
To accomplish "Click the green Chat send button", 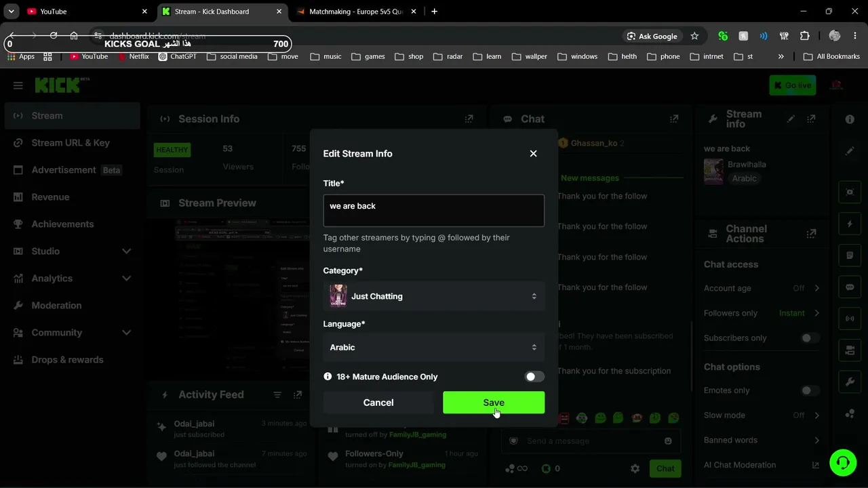I will 665,468.
